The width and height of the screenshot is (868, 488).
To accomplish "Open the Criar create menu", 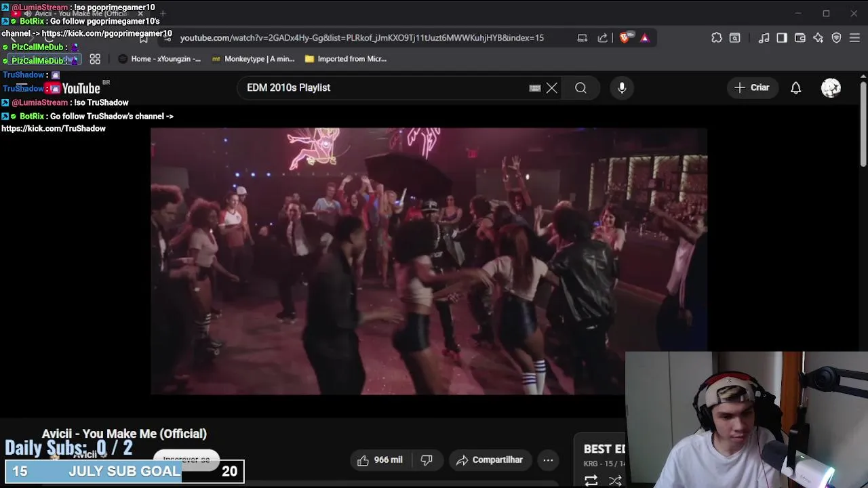I will click(x=751, y=87).
